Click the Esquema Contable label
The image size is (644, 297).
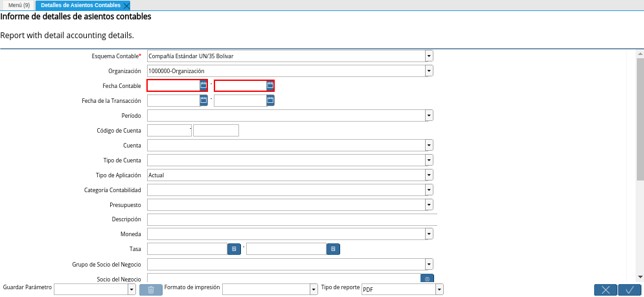coord(116,56)
